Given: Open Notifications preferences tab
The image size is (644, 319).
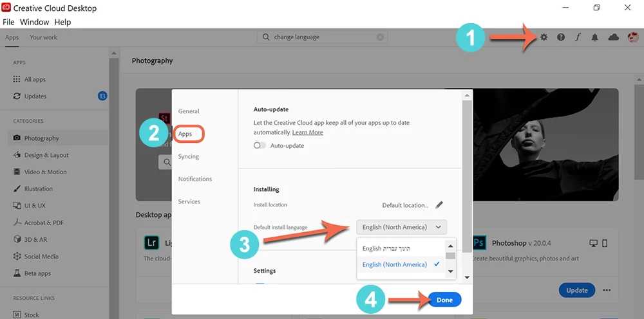Looking at the screenshot, I should 195,179.
